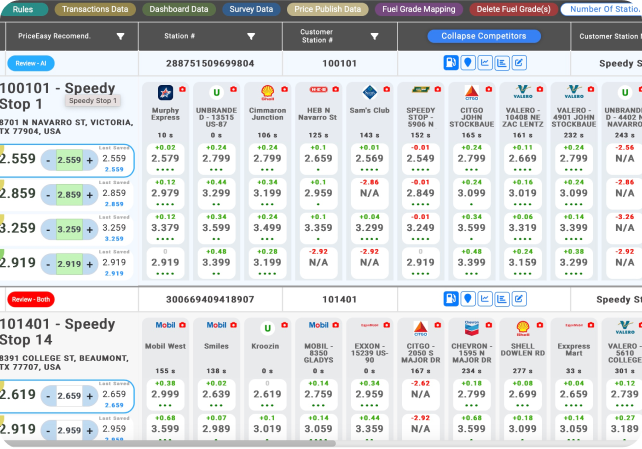
Task: Increase the 2.559 price with the plus button
Action: (91, 160)
